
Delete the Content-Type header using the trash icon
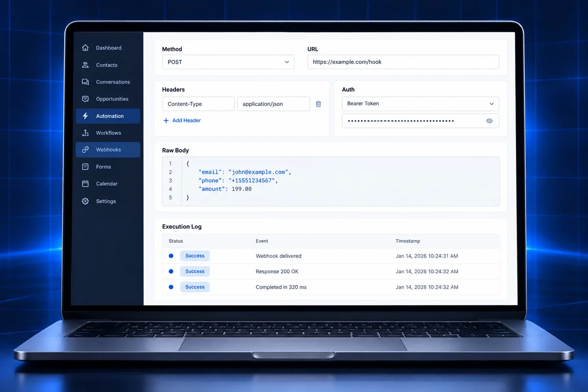318,104
